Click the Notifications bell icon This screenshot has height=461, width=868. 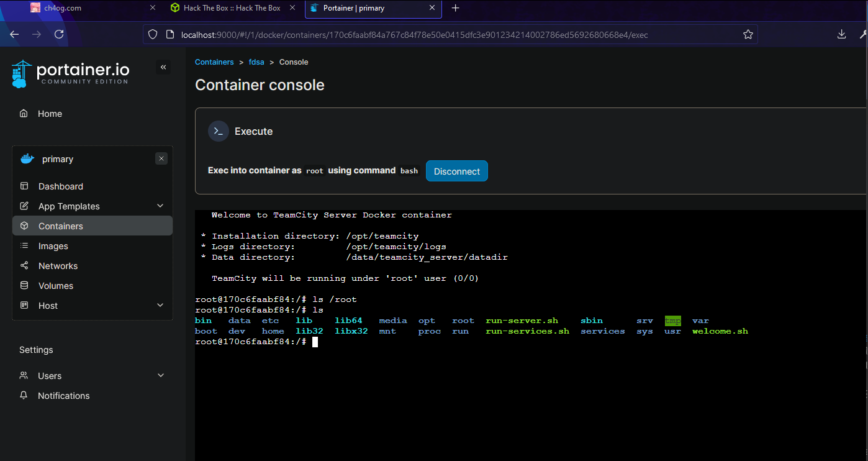coord(24,396)
